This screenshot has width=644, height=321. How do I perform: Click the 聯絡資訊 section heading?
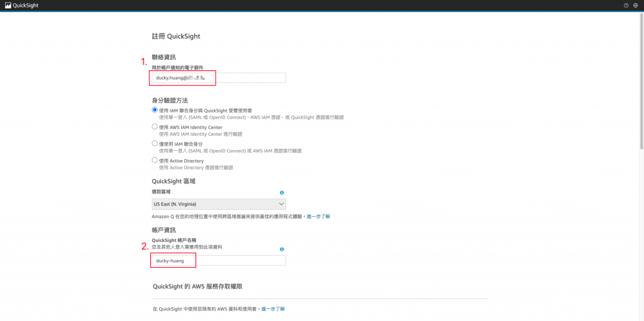pos(164,57)
